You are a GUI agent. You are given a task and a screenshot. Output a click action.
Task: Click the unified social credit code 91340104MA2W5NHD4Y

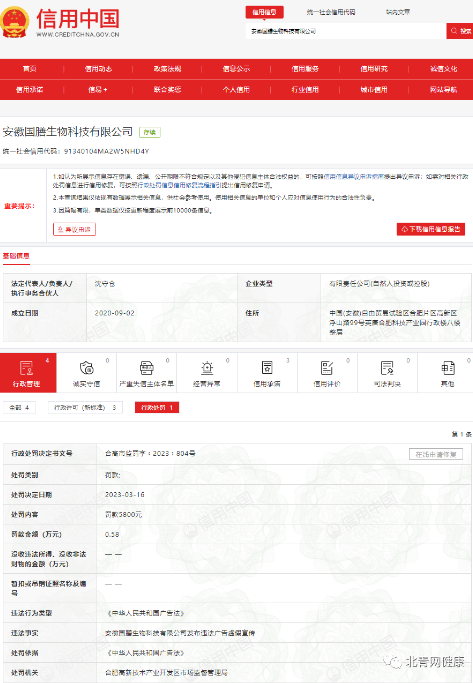click(107, 152)
